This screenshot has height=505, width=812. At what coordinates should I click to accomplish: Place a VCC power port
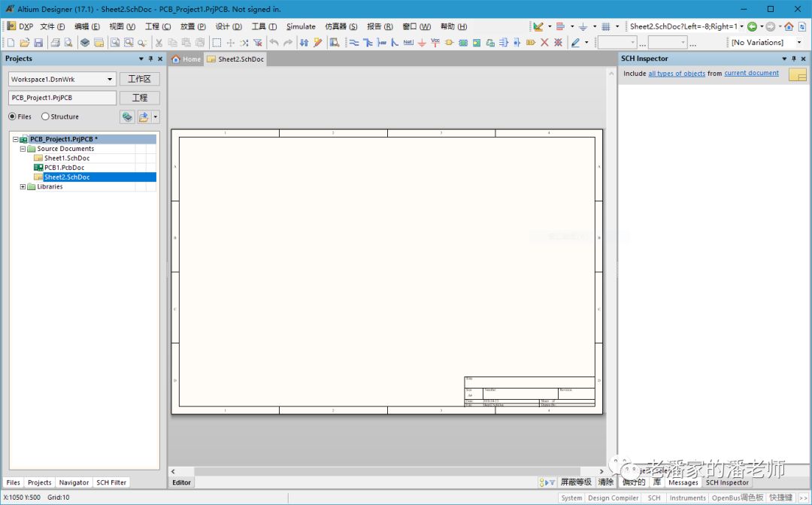(435, 43)
